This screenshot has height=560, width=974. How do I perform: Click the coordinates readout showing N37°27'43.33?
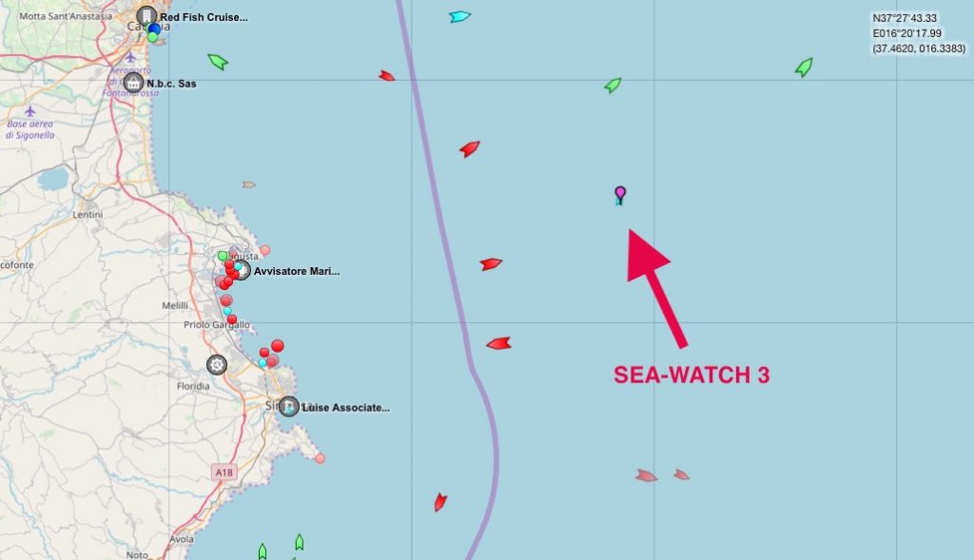tap(905, 18)
